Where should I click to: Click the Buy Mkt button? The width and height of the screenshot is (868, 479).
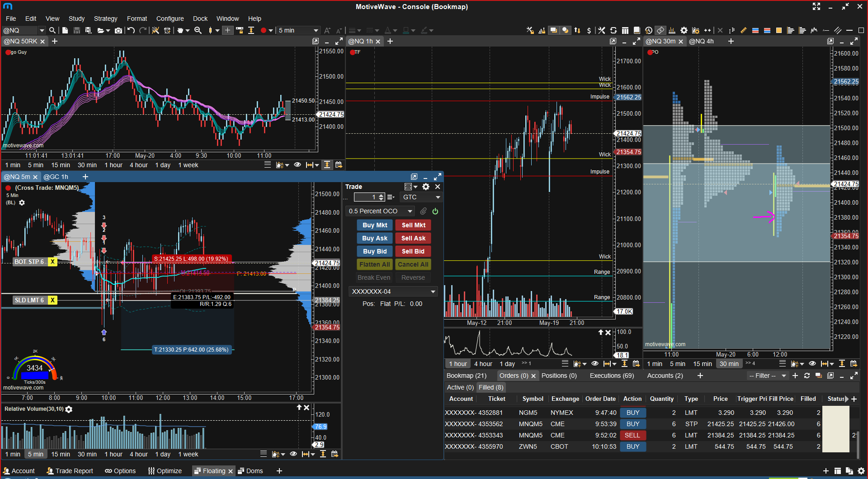[x=375, y=225]
